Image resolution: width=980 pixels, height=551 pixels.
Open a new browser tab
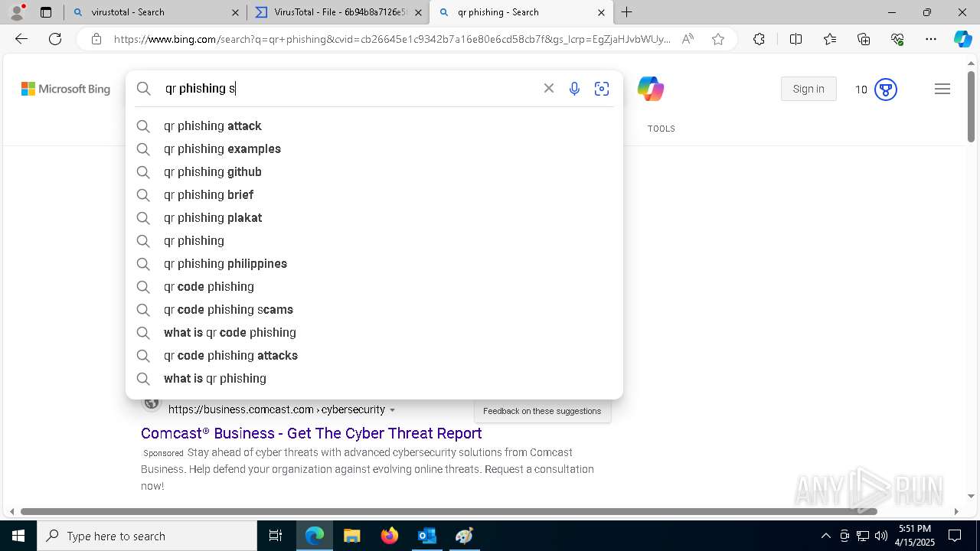(x=626, y=12)
